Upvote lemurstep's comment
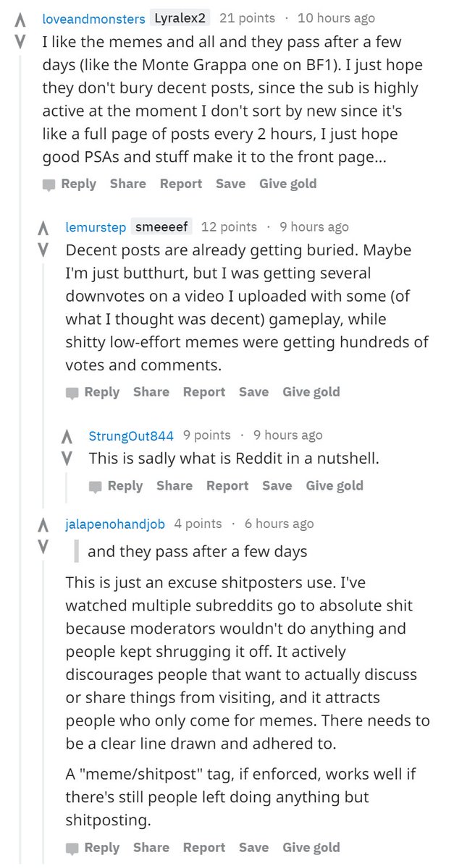This screenshot has height=868, width=454. coord(43,229)
